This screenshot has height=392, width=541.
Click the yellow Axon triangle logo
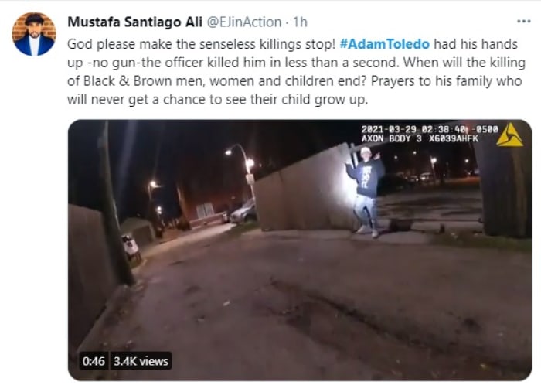coord(509,135)
